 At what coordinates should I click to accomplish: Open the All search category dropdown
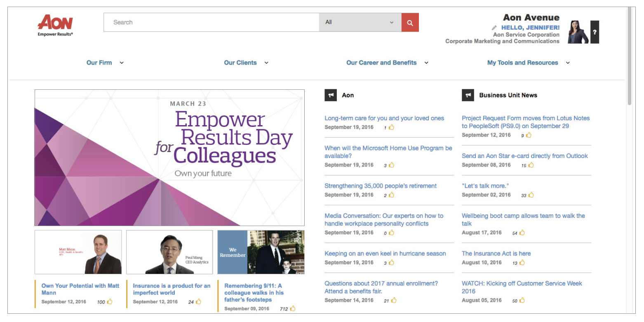(x=360, y=23)
